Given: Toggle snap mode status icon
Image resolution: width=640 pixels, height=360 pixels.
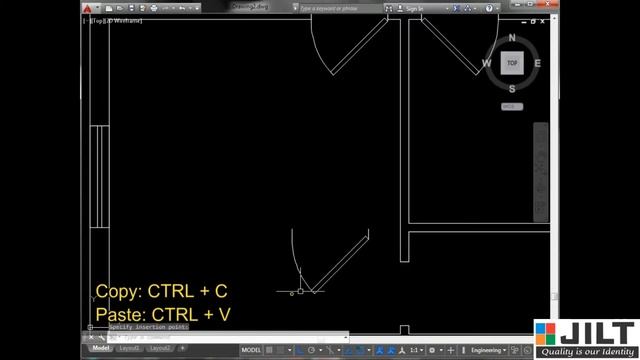Looking at the screenshot, I should tap(281, 350).
